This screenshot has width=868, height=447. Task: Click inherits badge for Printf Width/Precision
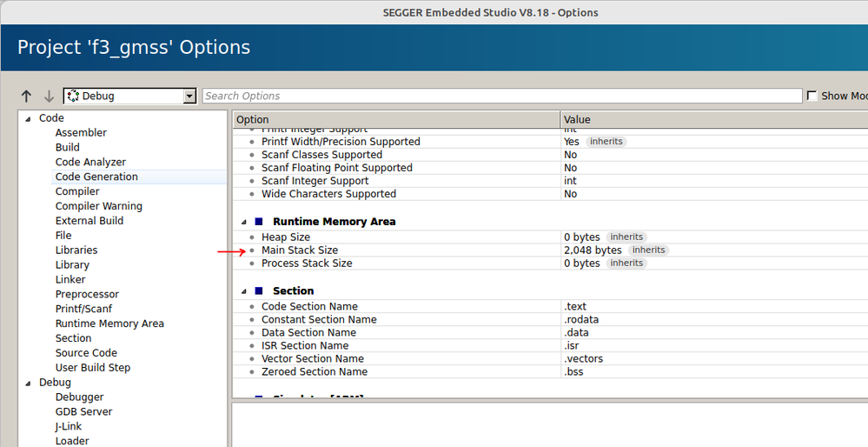(x=606, y=141)
